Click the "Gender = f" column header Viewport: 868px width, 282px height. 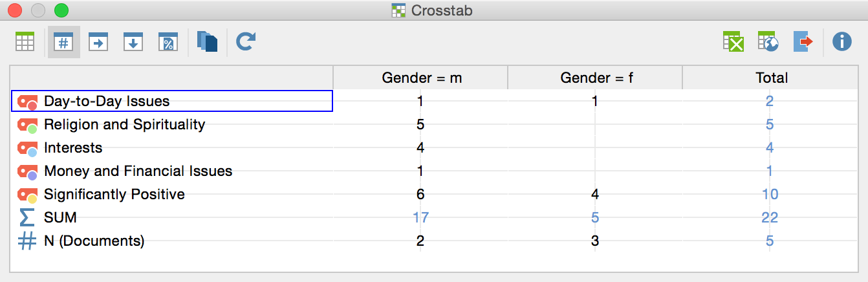[x=595, y=78]
